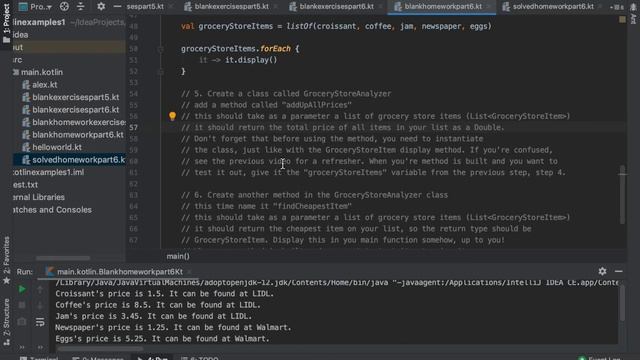Select Scratches and Consoles in the tree
Image resolution: width=640 pixels, height=360 pixels.
[x=52, y=210]
